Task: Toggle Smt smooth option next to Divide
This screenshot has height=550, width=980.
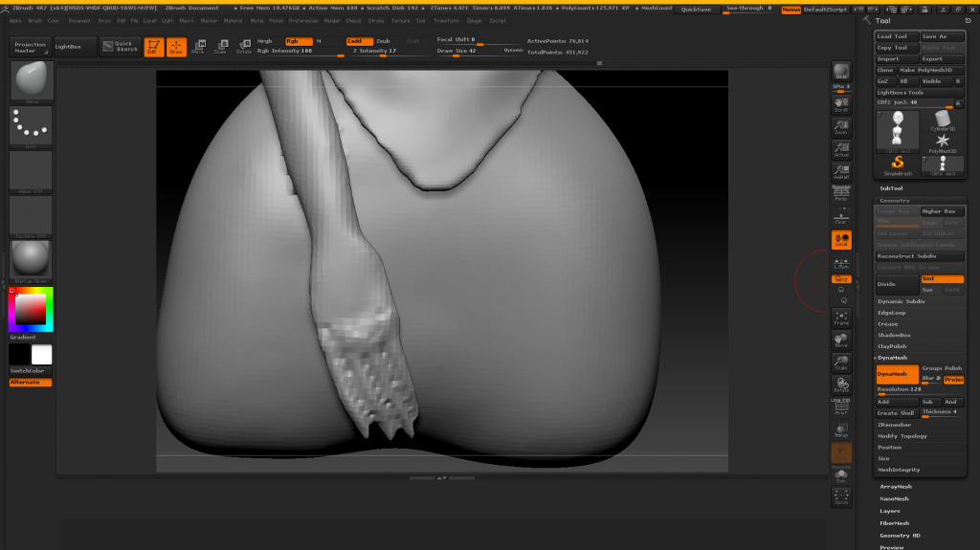Action: pyautogui.click(x=942, y=278)
